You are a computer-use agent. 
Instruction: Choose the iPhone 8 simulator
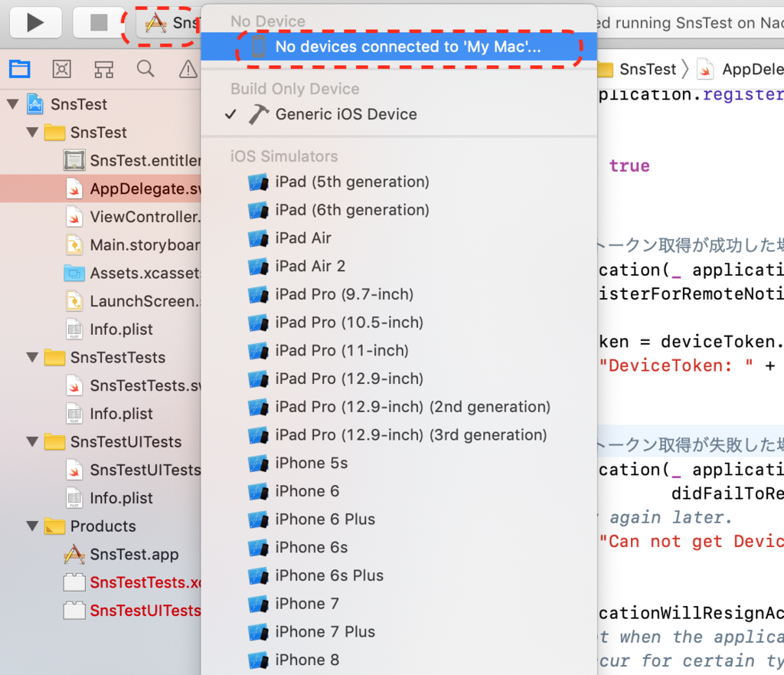[399, 660]
